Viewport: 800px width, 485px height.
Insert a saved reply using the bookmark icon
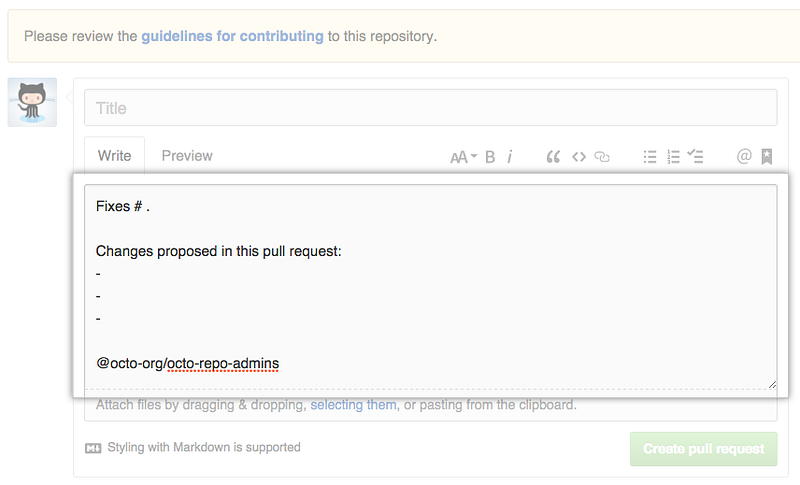coord(767,157)
